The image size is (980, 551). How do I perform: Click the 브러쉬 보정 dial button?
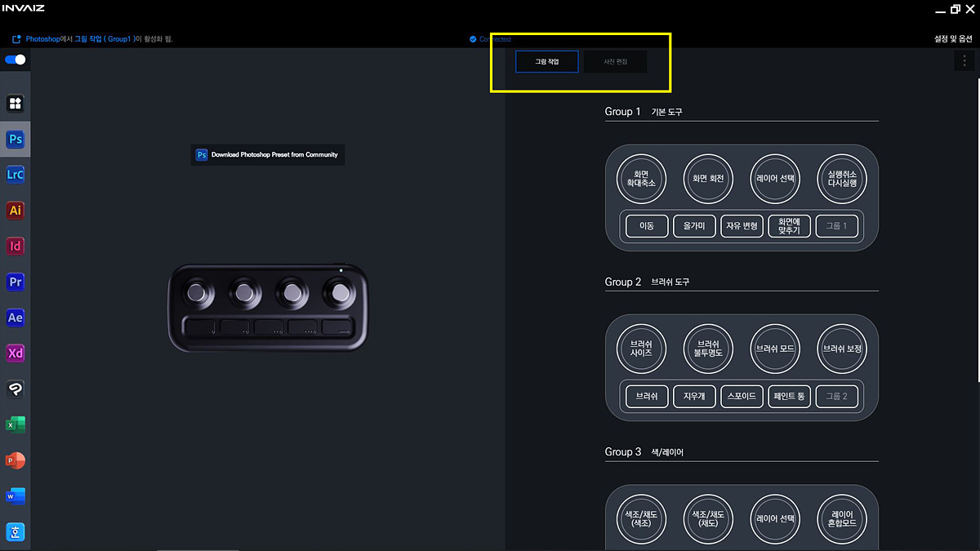(x=842, y=349)
